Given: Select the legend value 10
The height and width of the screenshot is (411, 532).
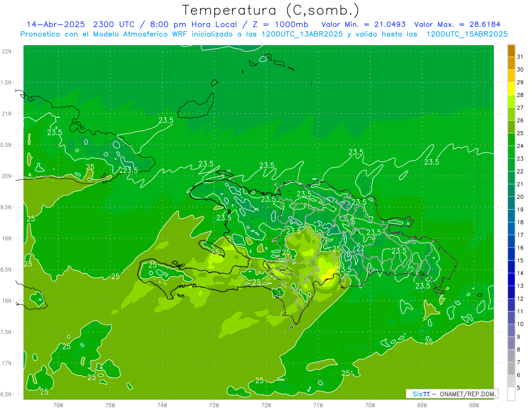Looking at the screenshot, I should click(520, 324).
